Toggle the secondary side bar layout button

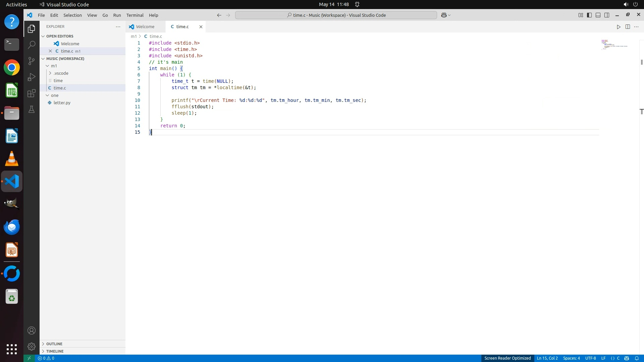pos(607,15)
